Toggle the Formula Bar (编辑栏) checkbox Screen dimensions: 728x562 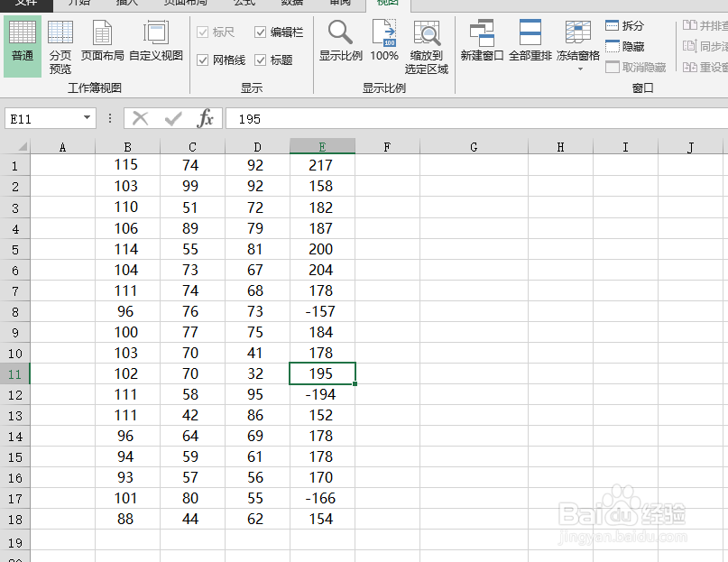point(260,32)
